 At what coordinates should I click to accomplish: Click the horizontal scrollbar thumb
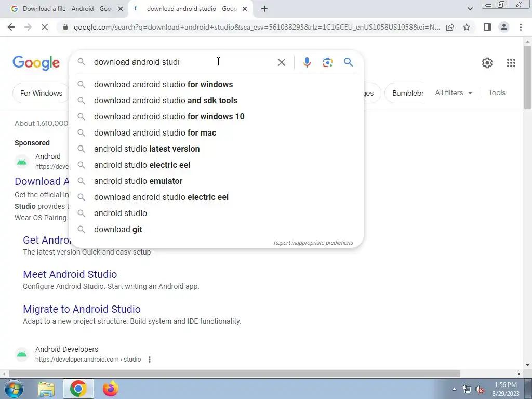(x=234, y=374)
